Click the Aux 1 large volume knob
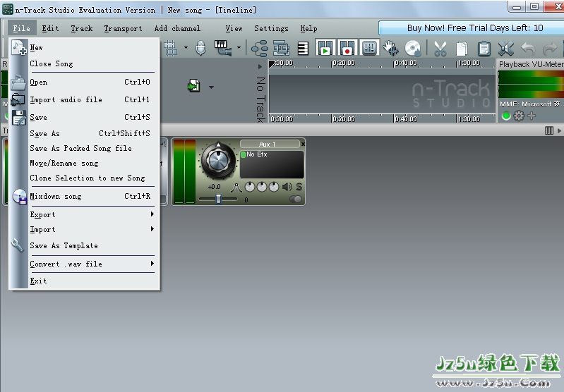The height and width of the screenshot is (392, 564). (218, 160)
